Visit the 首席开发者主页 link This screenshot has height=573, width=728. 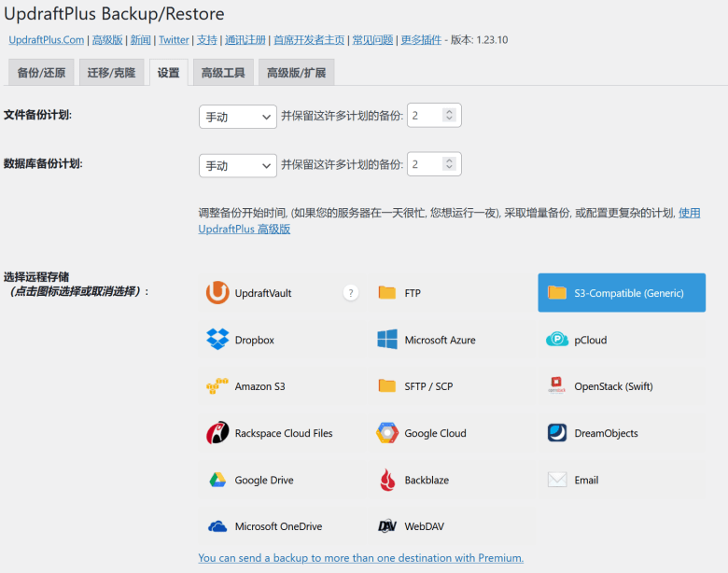click(x=309, y=40)
